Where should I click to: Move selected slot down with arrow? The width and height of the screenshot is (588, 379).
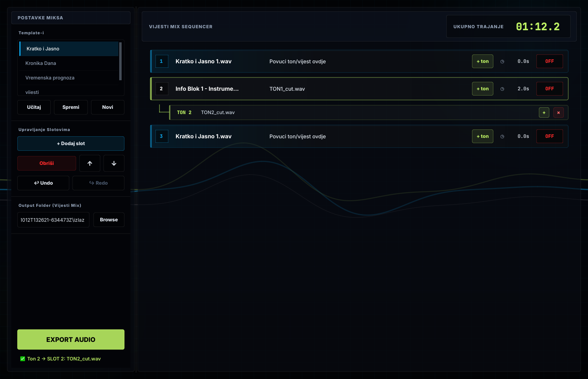tap(114, 163)
